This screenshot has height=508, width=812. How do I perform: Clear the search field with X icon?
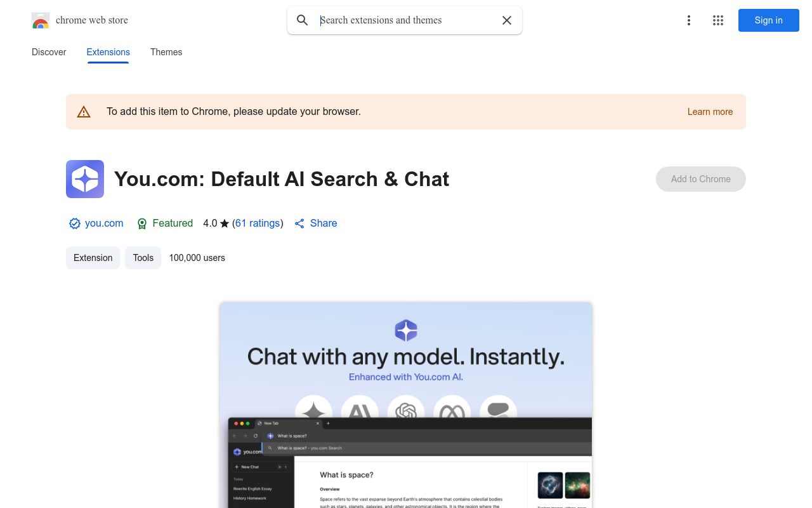[x=507, y=20]
